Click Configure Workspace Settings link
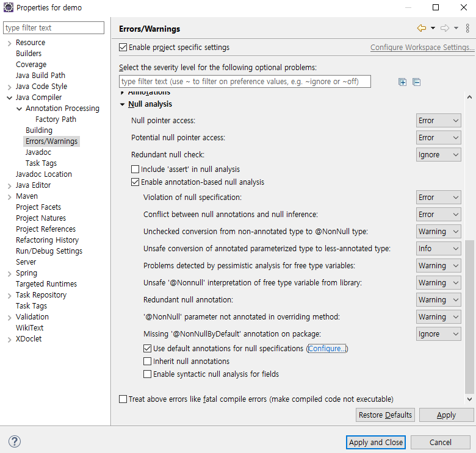The height and width of the screenshot is (453, 476). coord(422,48)
